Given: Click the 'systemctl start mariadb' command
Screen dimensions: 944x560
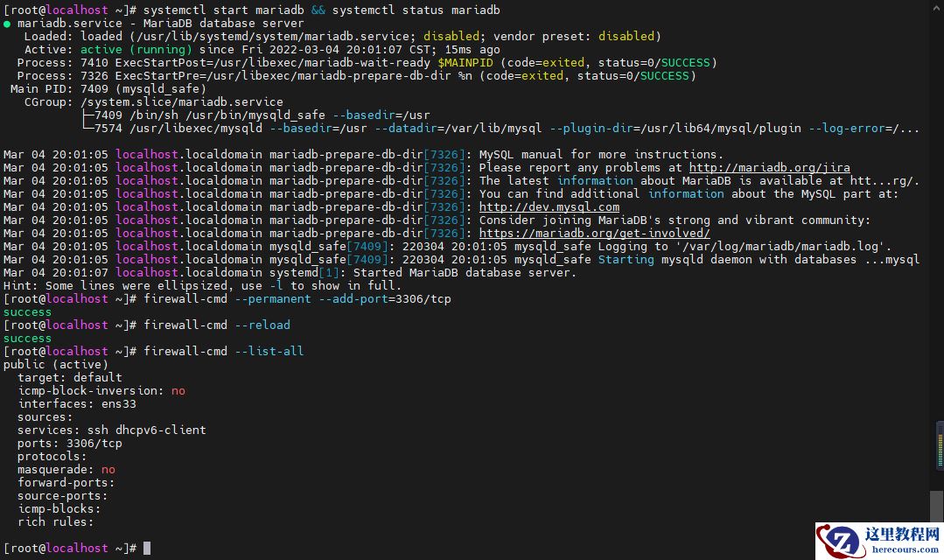Looking at the screenshot, I should (224, 10).
